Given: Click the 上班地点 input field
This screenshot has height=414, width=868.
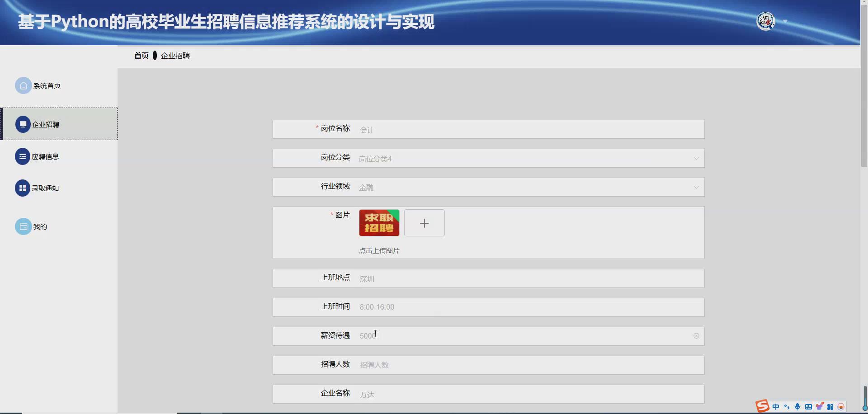Looking at the screenshot, I should pos(529,278).
